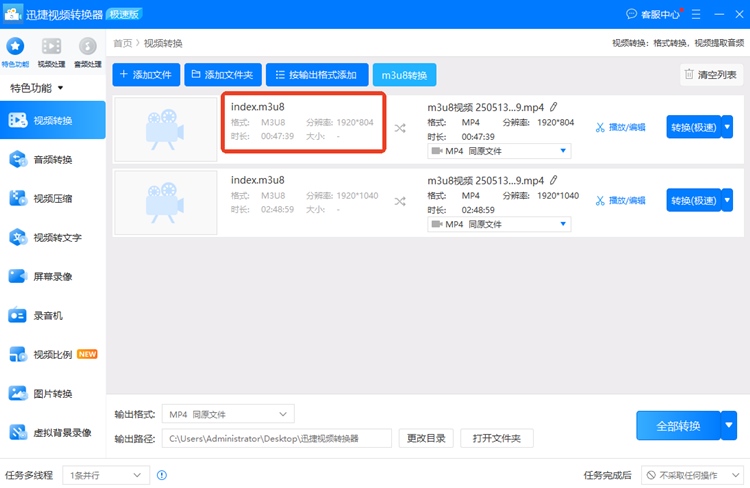
Task: Click 转换(极速) for the 02:48:59 video
Action: [x=694, y=200]
